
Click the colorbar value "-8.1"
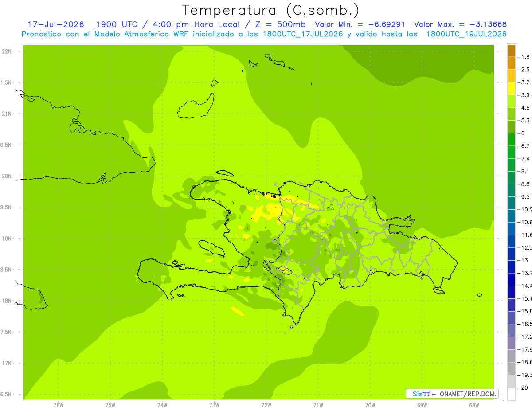524,171
